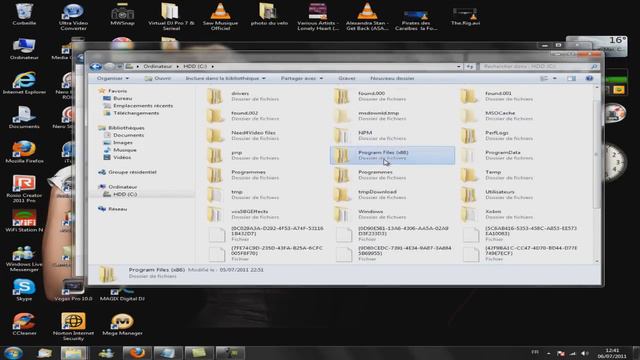Open Inclure dans la bibliothèque dropdown
The image size is (640, 360).
pos(225,78)
